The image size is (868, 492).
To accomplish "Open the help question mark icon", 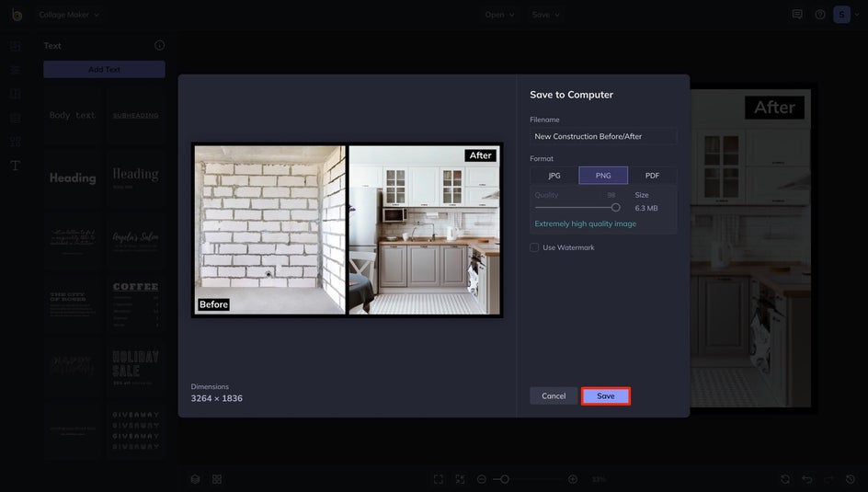I will coord(819,15).
